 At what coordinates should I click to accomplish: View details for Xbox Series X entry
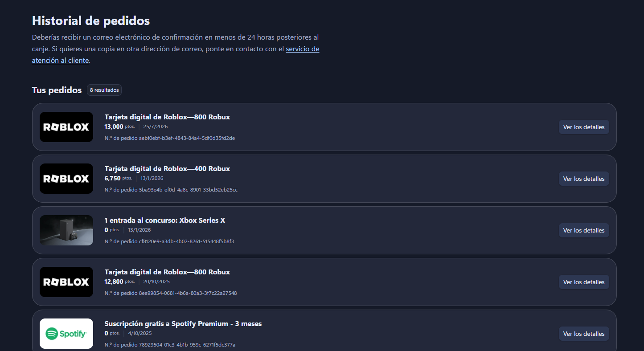point(584,230)
